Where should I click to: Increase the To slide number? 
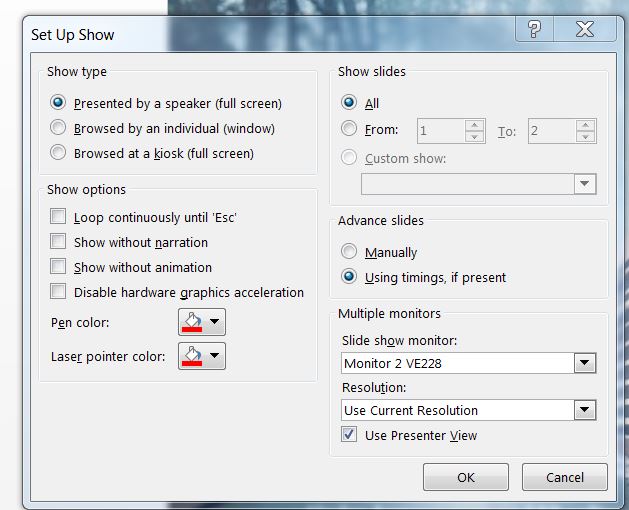586,125
